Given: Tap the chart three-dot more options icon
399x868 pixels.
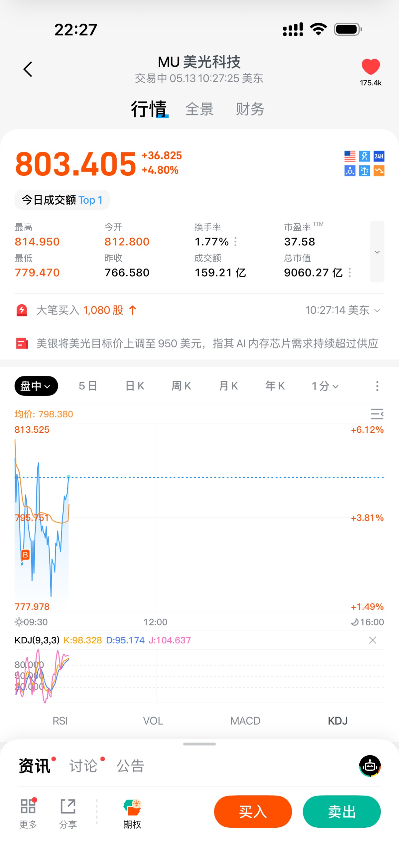Looking at the screenshot, I should point(377,386).
